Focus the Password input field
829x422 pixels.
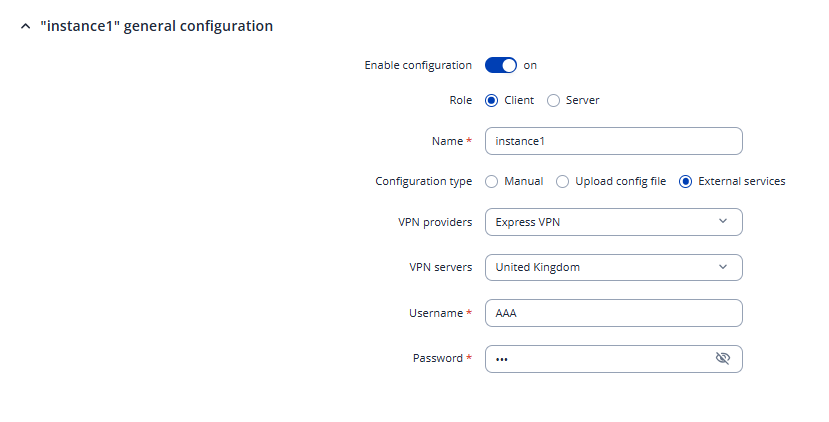pyautogui.click(x=600, y=359)
